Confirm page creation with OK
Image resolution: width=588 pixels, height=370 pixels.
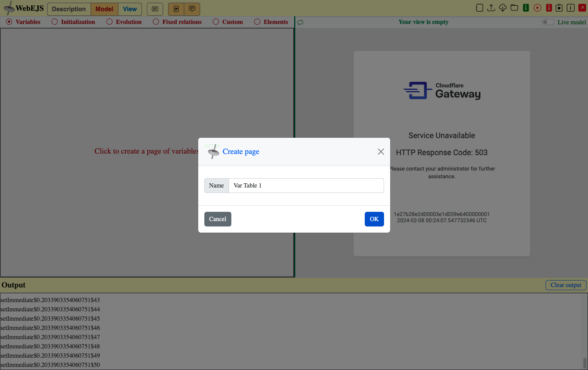click(374, 219)
